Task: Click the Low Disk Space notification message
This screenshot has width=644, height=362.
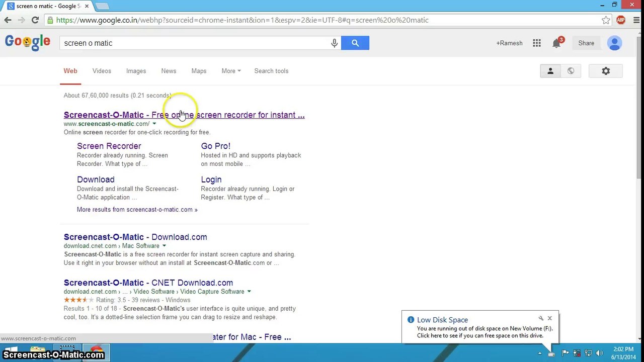Action: tap(485, 332)
